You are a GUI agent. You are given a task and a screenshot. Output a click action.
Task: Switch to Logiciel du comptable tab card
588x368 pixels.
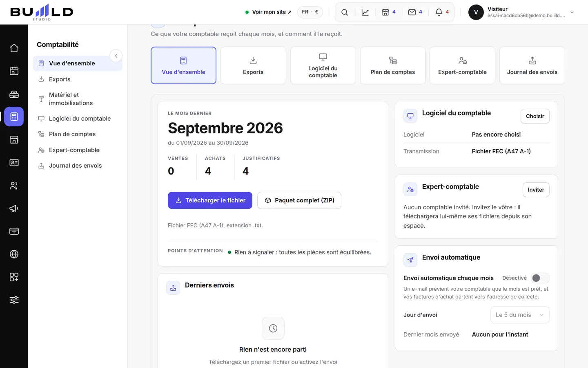pyautogui.click(x=323, y=65)
